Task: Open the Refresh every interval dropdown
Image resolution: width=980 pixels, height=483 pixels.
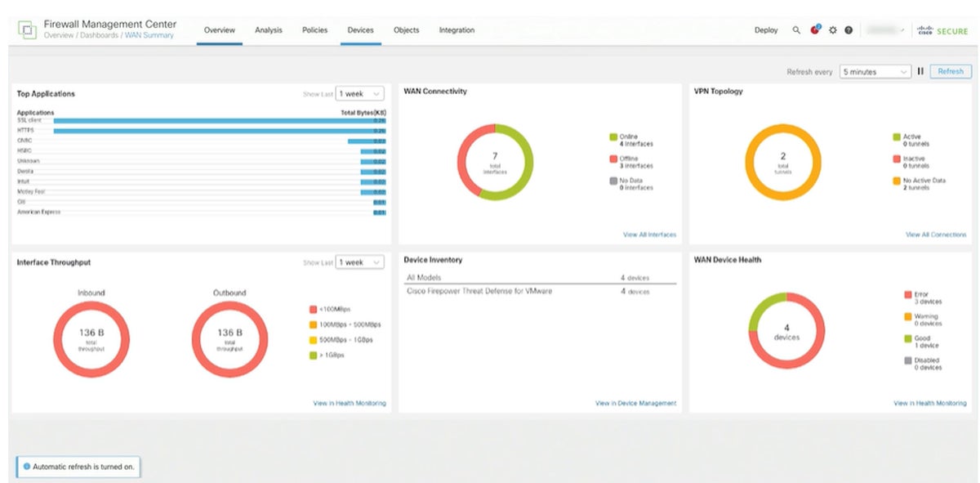Action: click(x=874, y=71)
